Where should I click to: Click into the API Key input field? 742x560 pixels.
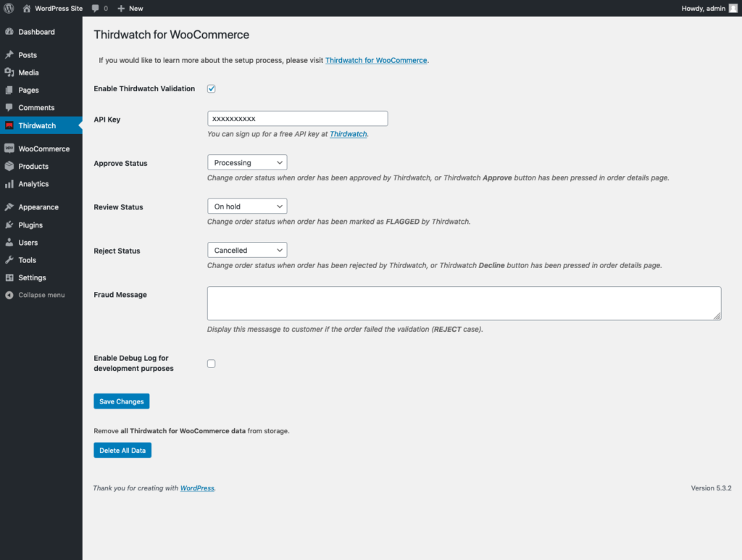[x=297, y=119]
